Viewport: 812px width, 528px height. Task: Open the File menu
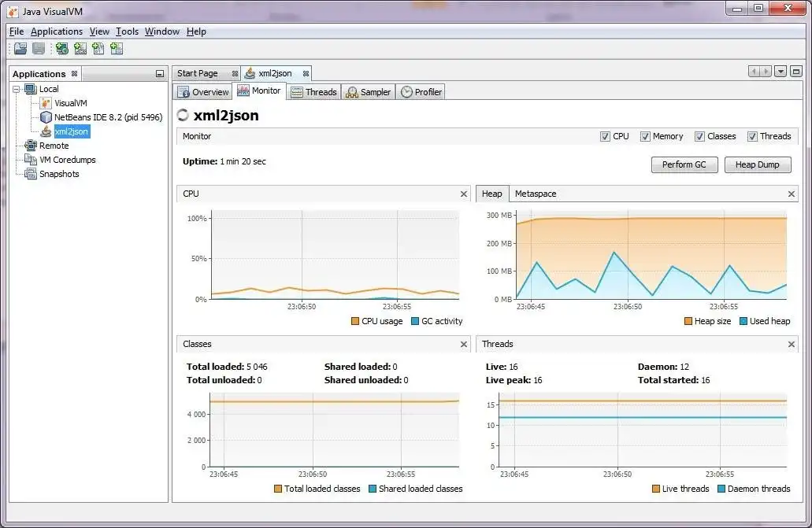point(17,31)
